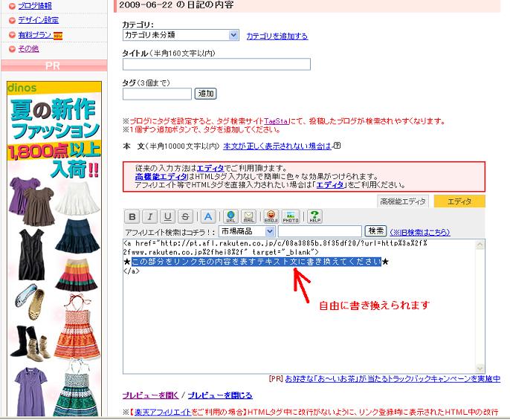
Task: Open the ブログ情報 sidebar menu
Action: (35, 6)
